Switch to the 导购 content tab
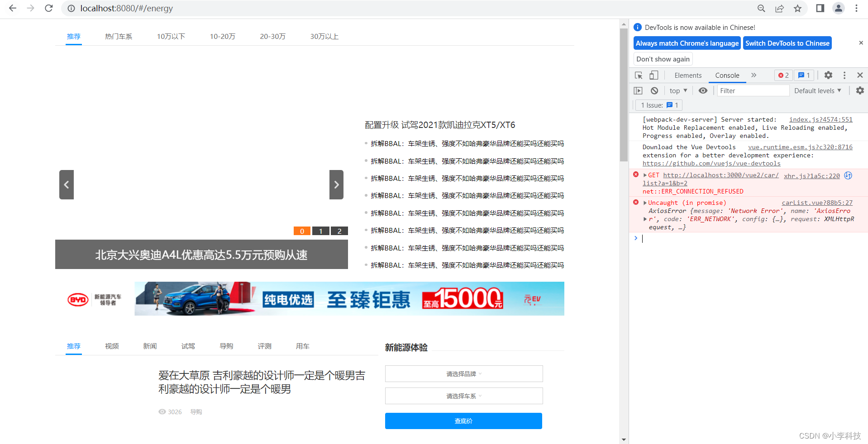The image size is (868, 444). tap(226, 346)
